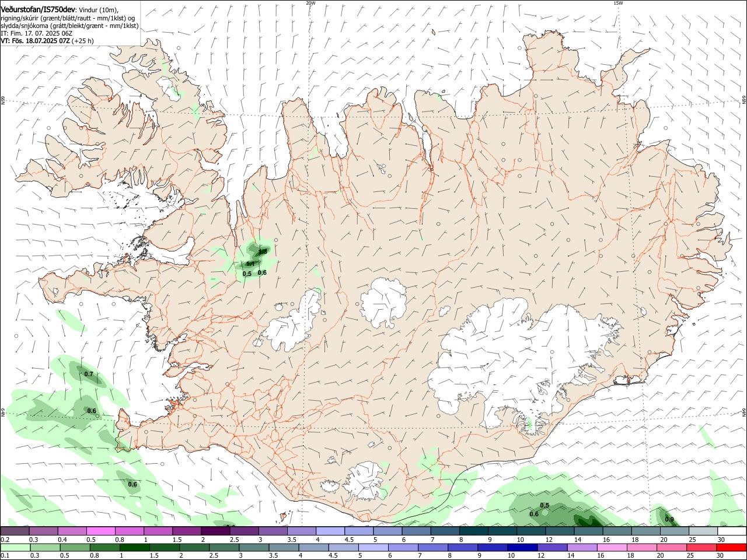Pick the light grey 25 snow legend swatch

click(x=703, y=531)
